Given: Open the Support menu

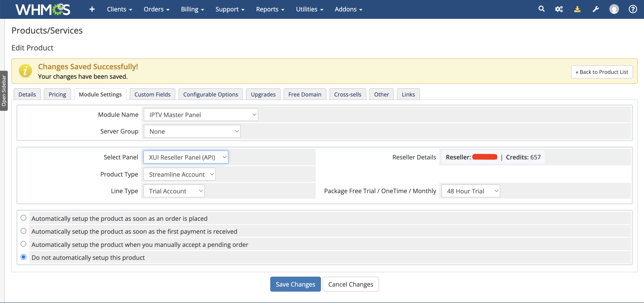Looking at the screenshot, I should pos(230,9).
